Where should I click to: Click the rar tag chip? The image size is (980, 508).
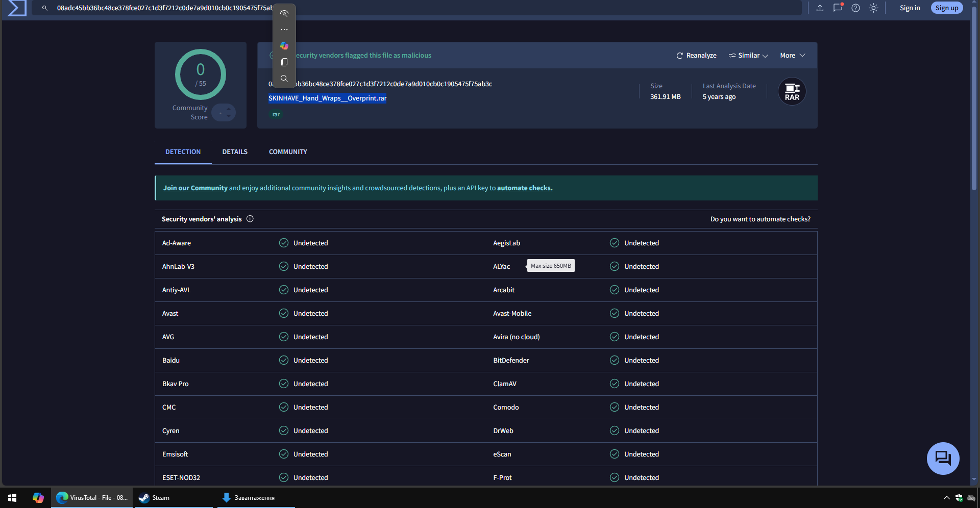pos(276,114)
